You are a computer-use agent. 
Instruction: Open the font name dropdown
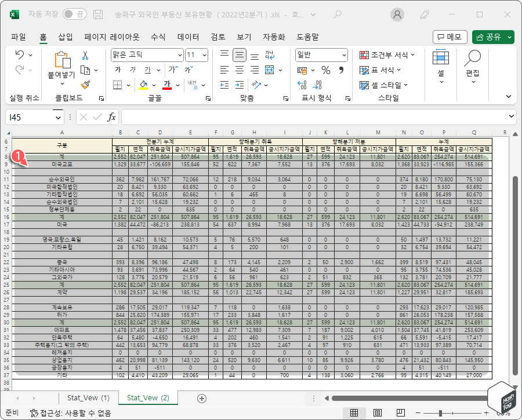tap(180, 55)
